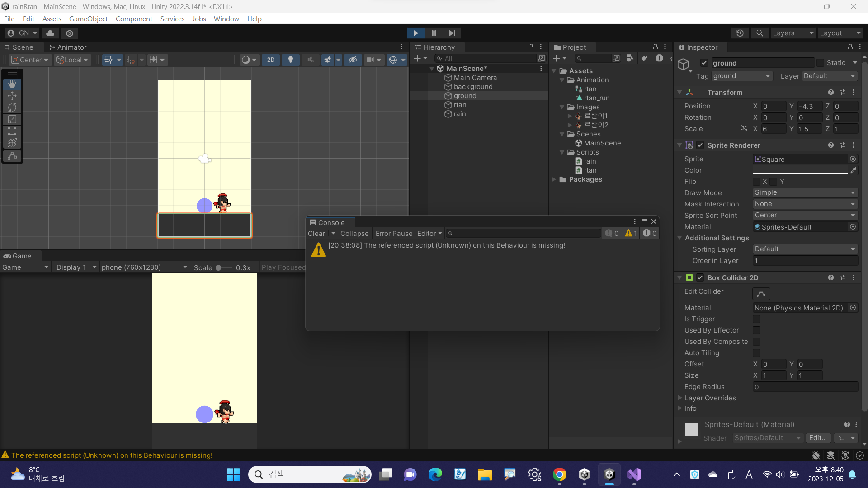
Task: Adjust the Game view Scale slider
Action: (224, 267)
